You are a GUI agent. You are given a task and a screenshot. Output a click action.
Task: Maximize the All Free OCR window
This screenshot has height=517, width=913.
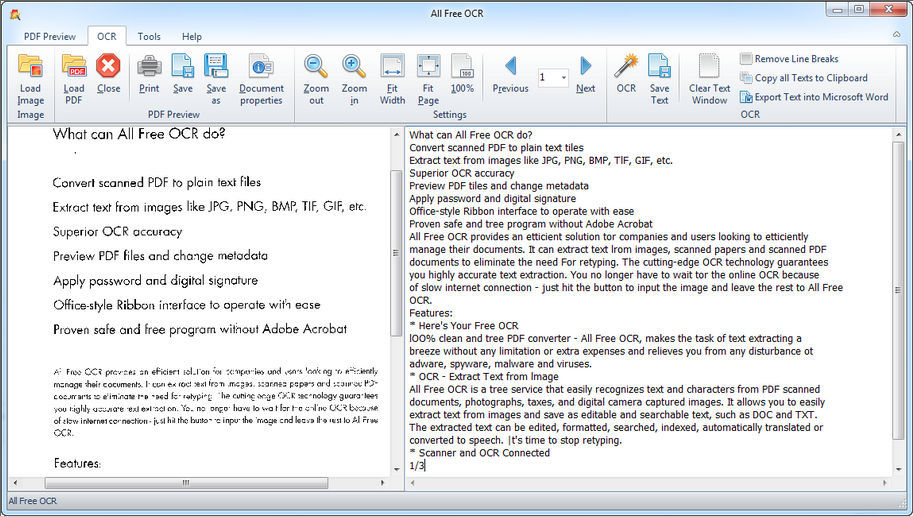click(x=859, y=10)
